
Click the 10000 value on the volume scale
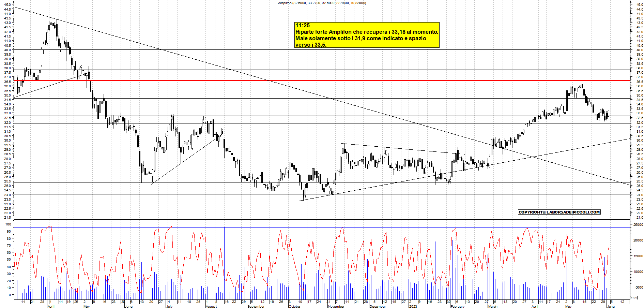[638, 272]
